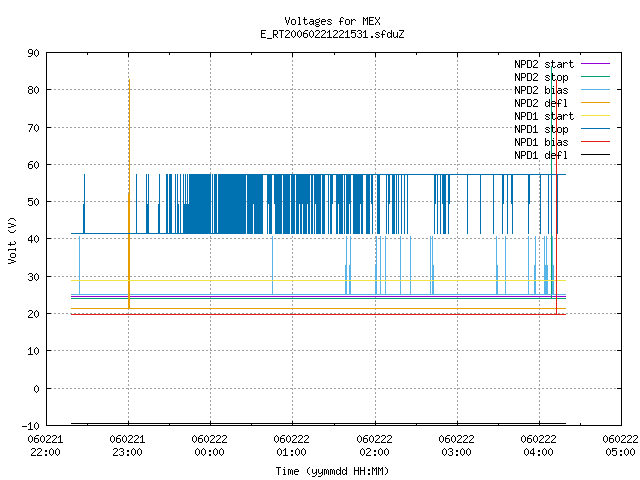Screen dimensions: 640x480
Task: Click the purple NPD2 start legend line
Action: [x=595, y=64]
